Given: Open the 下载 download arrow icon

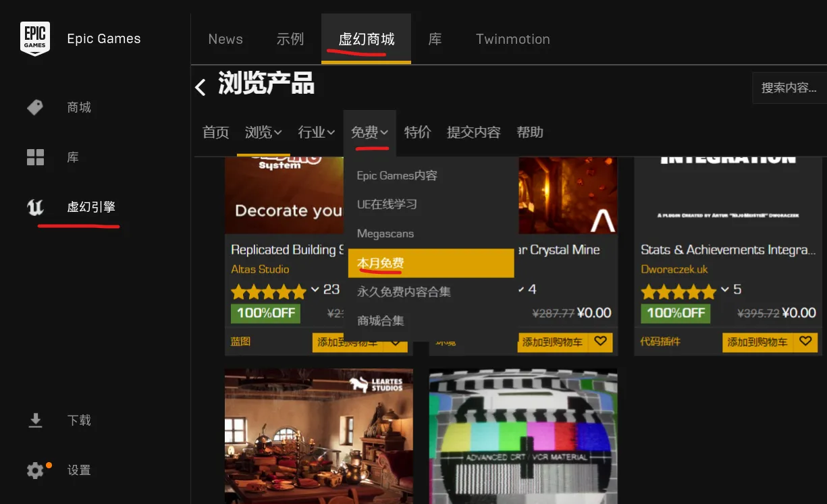Looking at the screenshot, I should click(35, 420).
